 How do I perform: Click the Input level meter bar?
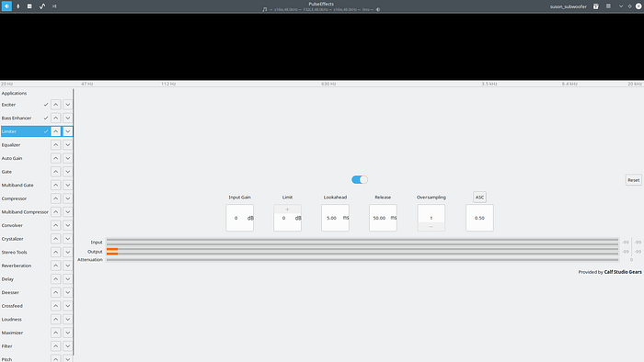click(362, 242)
